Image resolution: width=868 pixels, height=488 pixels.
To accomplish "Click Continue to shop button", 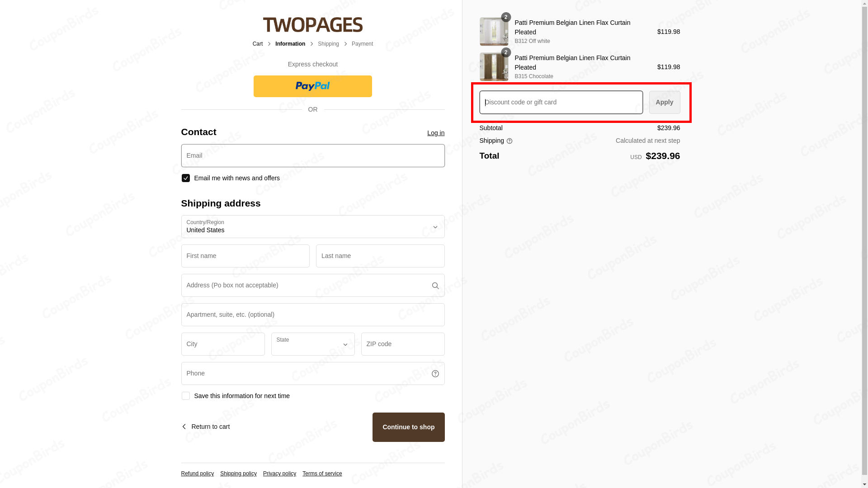I will click(409, 427).
